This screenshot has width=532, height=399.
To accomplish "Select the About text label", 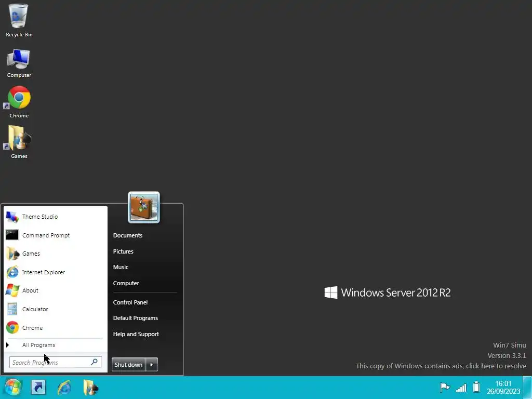I will click(x=30, y=290).
